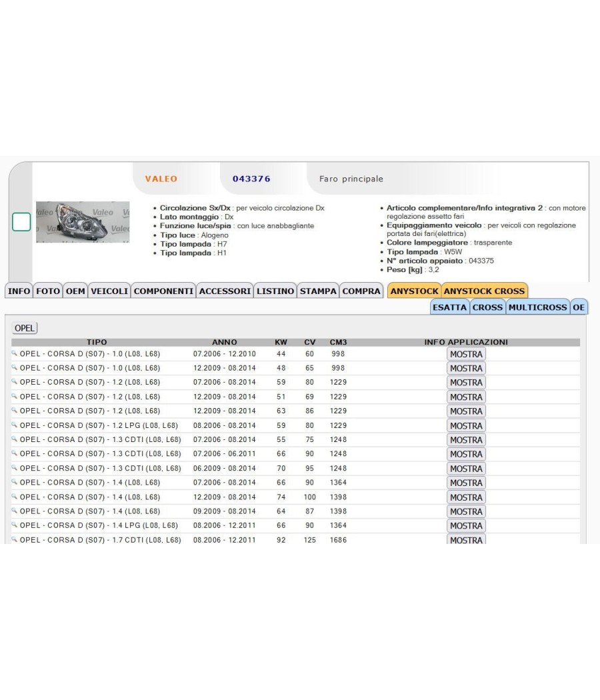
Task: Click MOSTRA for Corsa 1.7 CDTI
Action: (466, 539)
